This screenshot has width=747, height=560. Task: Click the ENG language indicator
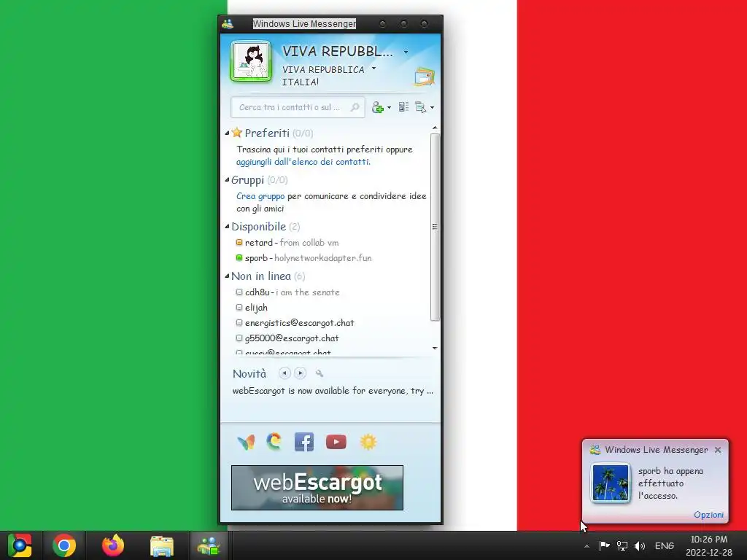665,545
